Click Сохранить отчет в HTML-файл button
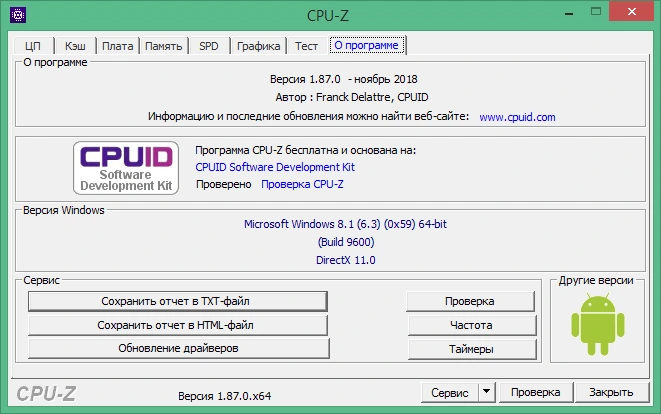Image resolution: width=661 pixels, height=414 pixels. [177, 325]
